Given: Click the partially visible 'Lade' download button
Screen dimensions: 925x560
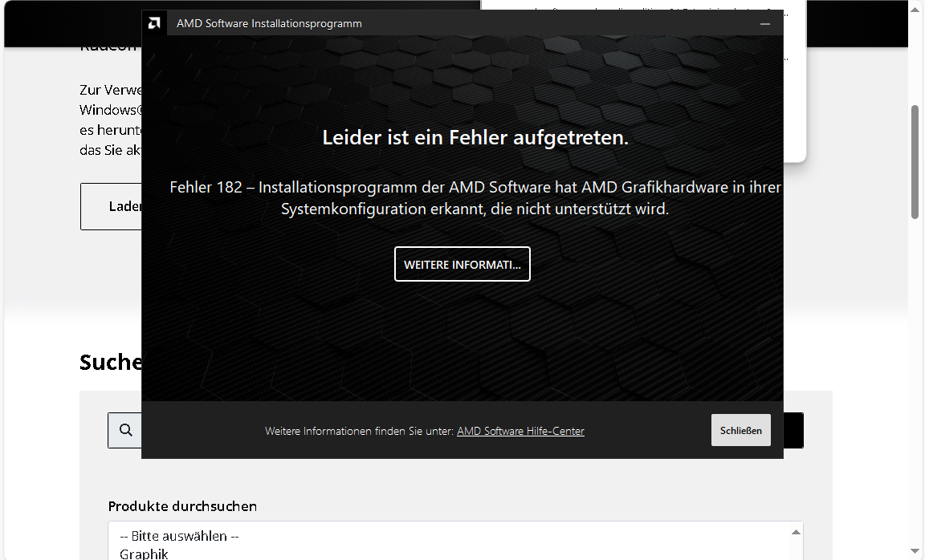Looking at the screenshot, I should (x=111, y=206).
